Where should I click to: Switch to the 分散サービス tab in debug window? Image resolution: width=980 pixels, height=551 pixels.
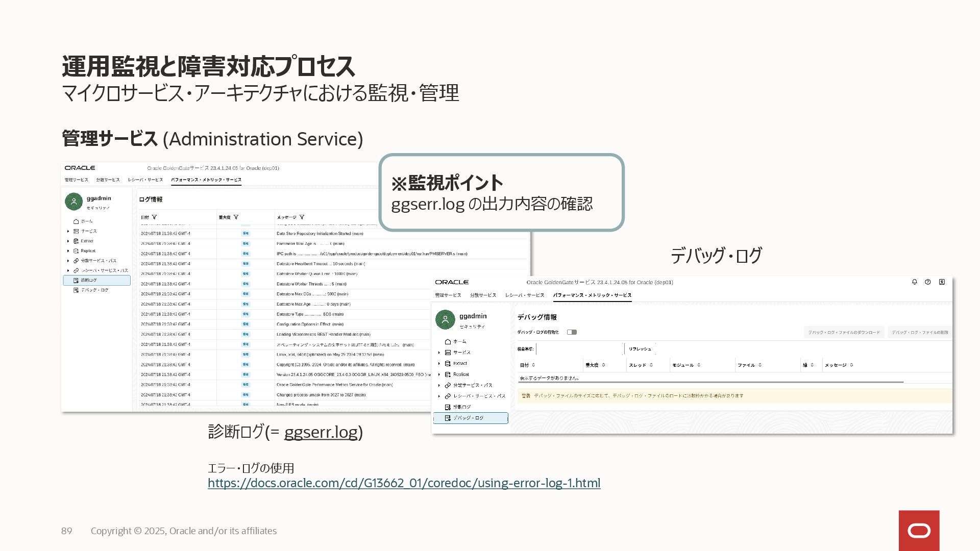(483, 295)
